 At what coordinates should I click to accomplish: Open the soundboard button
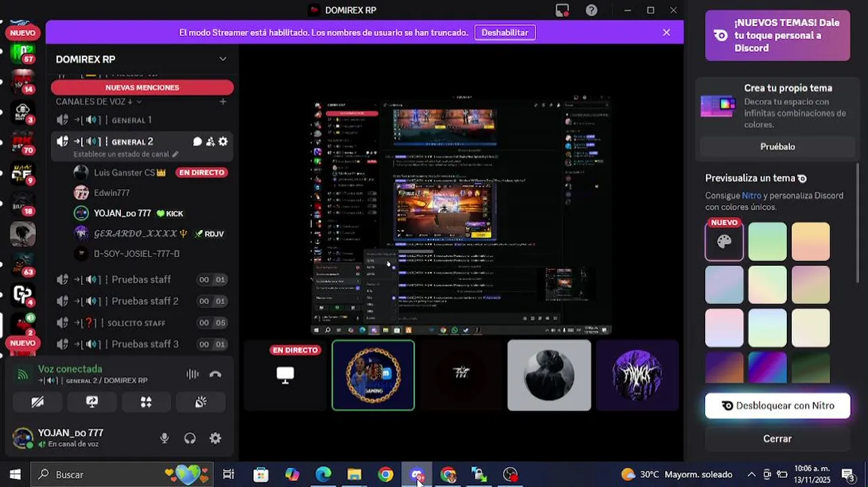pos(201,402)
